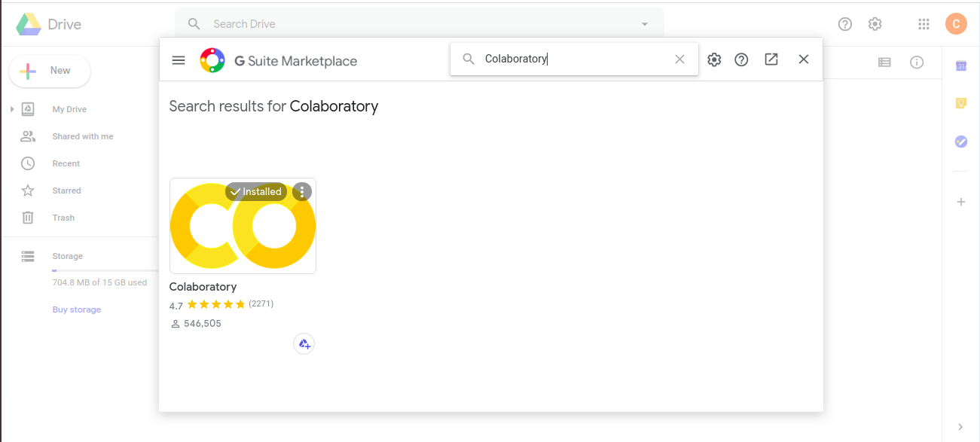
Task: Click the Buy storage link
Action: (76, 309)
